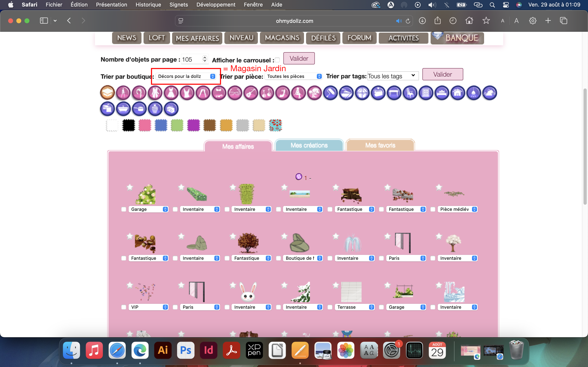Screen dimensions: 588x367
Task: Select the dress category icon
Action: [x=171, y=93]
